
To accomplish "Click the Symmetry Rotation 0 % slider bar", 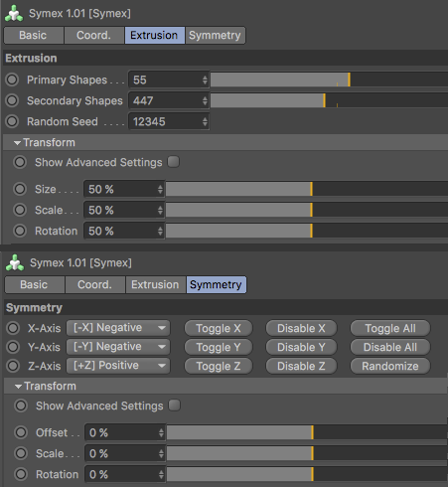I will tap(307, 474).
